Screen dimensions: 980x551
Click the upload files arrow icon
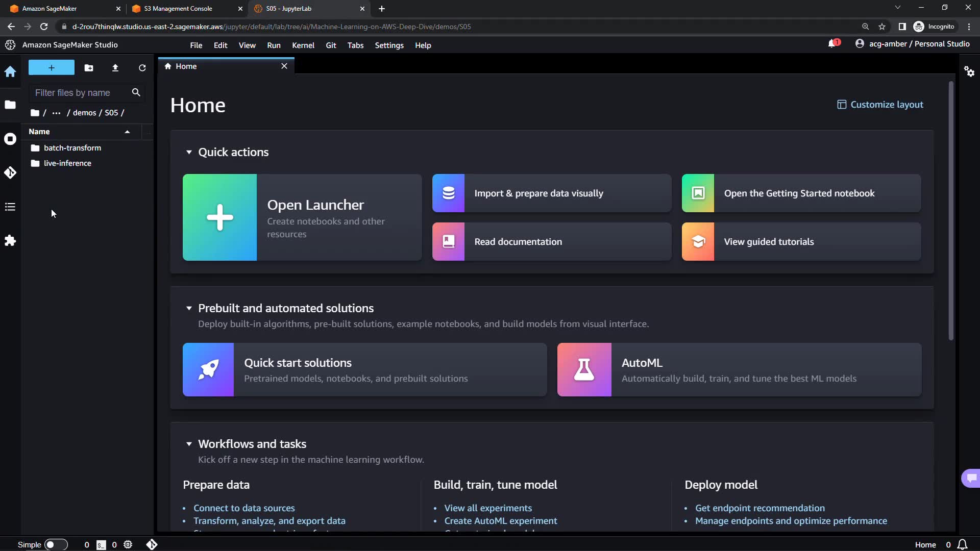point(115,68)
